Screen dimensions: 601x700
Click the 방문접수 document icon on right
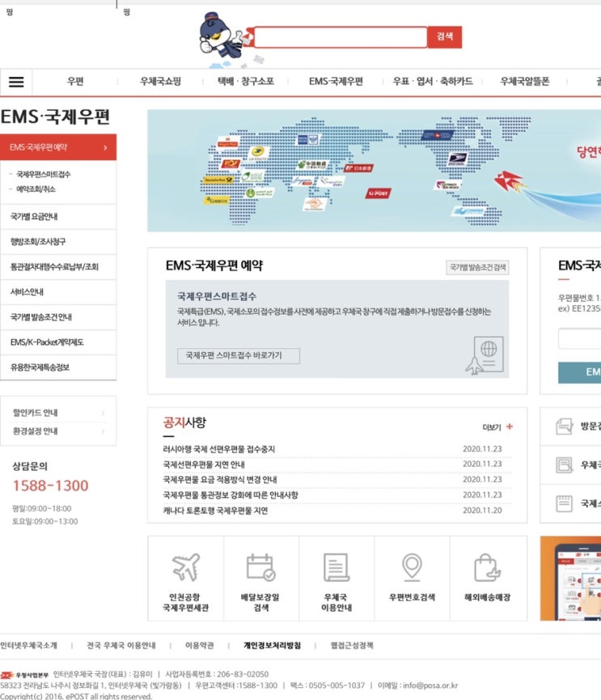click(x=565, y=426)
